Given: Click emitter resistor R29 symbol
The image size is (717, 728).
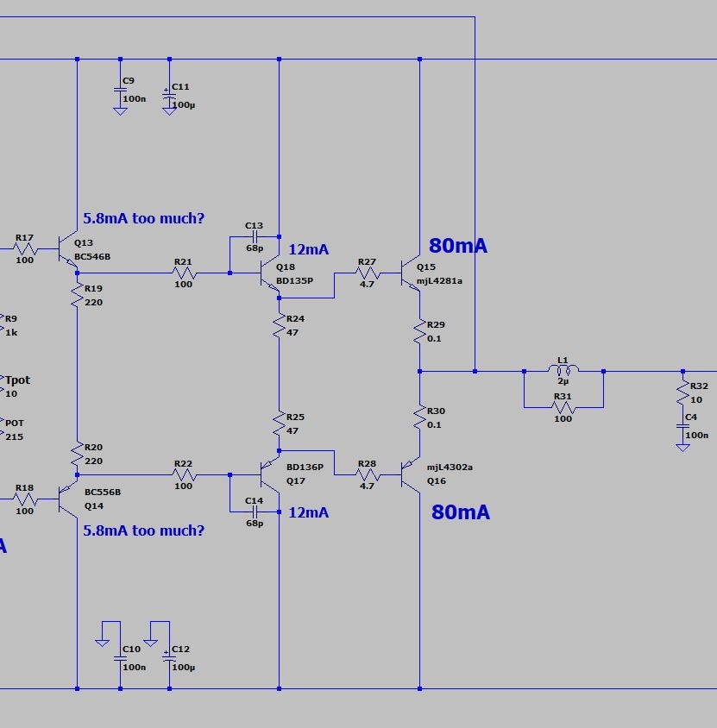Looking at the screenshot, I should point(420,331).
